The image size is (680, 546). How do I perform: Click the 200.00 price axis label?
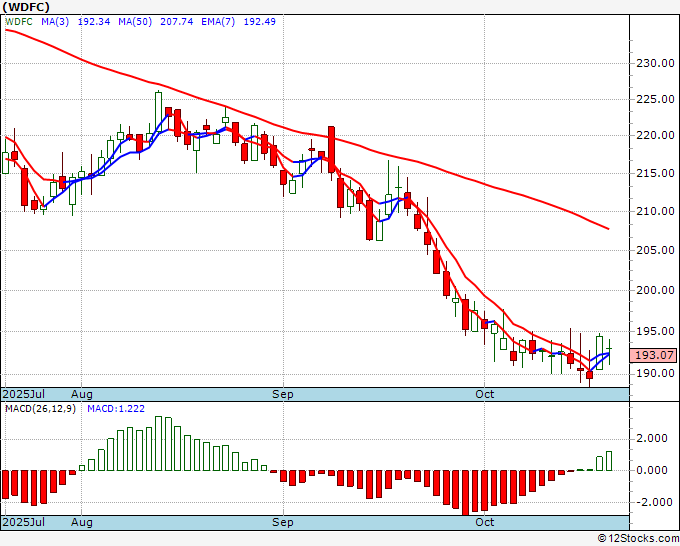coord(655,290)
